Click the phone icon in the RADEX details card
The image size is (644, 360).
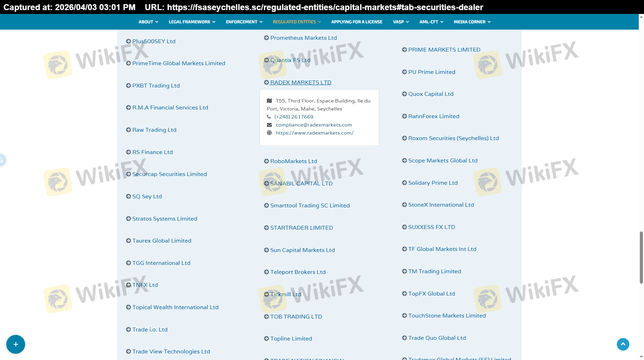click(269, 117)
